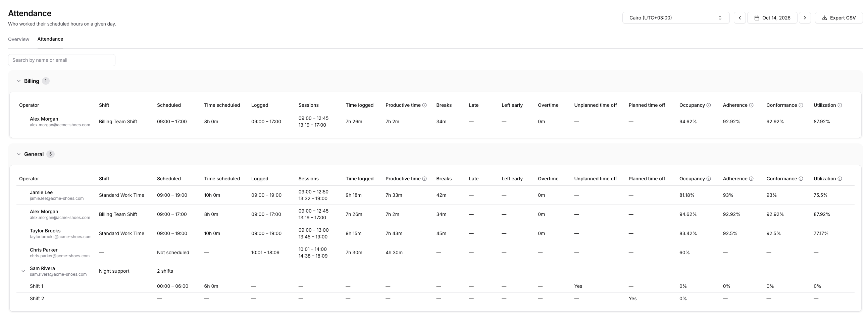Show Adherence info icon in General table
The image size is (868, 314).
751,179
